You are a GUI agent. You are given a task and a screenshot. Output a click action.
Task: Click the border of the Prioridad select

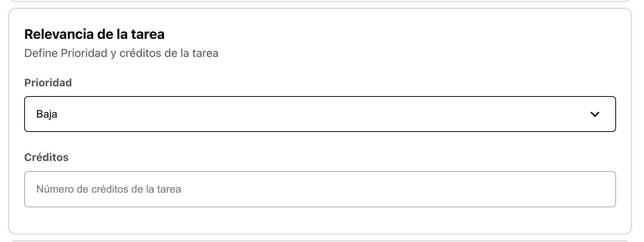320,97
